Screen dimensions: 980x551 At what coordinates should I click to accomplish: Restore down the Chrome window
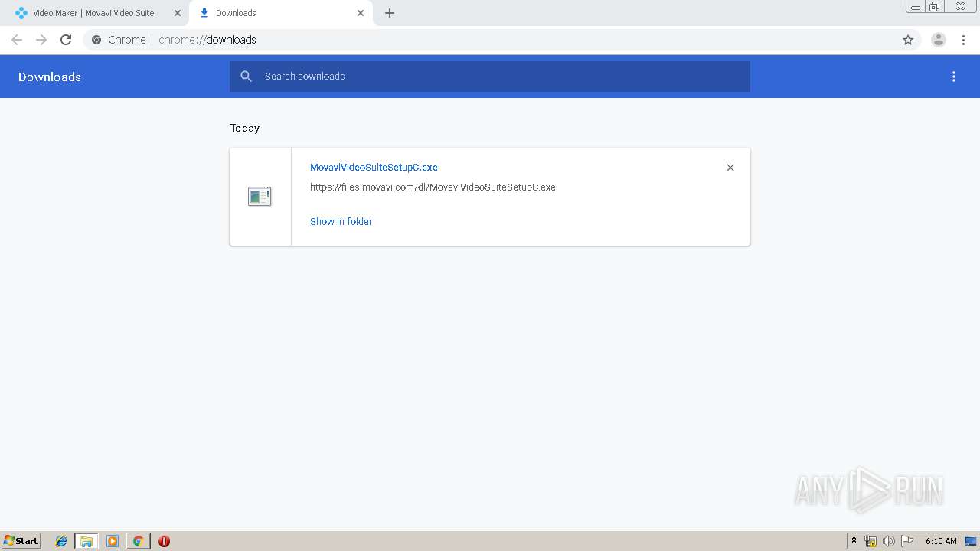935,7
